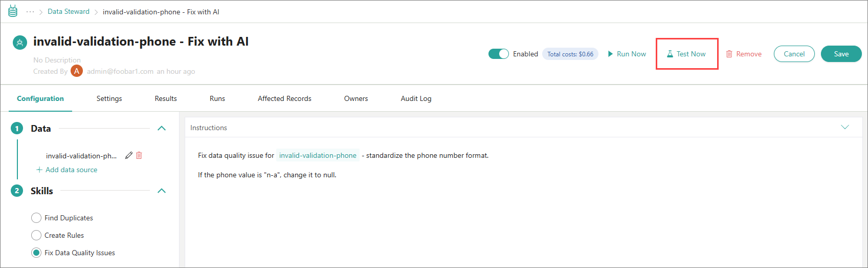Collapse the Data section chevron
Screen dimensions: 868x268
[162, 128]
